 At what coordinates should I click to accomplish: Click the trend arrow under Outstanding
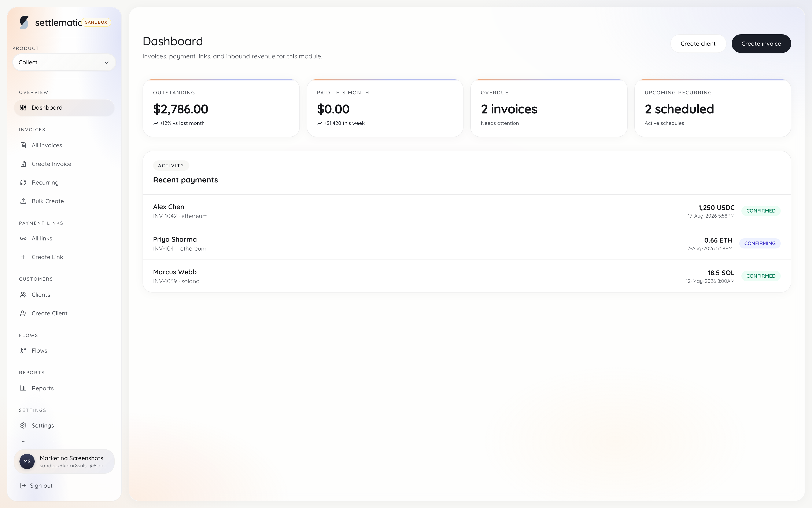click(156, 123)
